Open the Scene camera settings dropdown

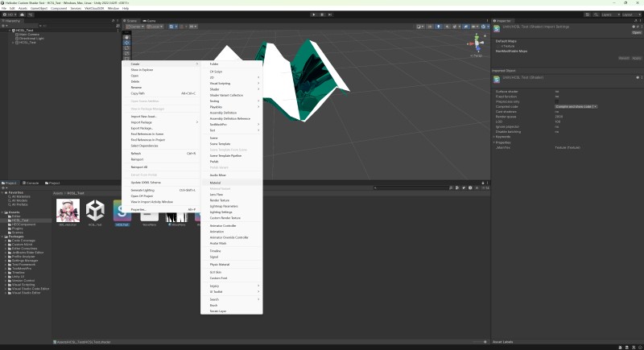pyautogui.click(x=475, y=27)
